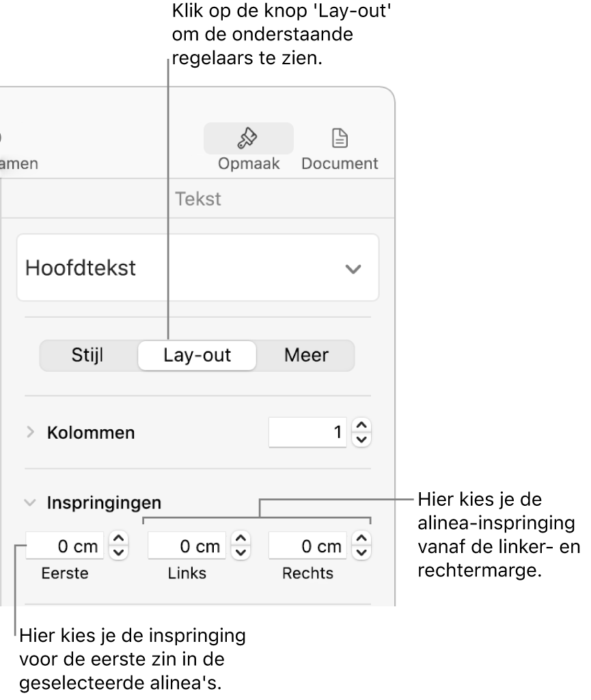Switch to the Meer tab
The image size is (591, 700).
pyautogui.click(x=306, y=355)
